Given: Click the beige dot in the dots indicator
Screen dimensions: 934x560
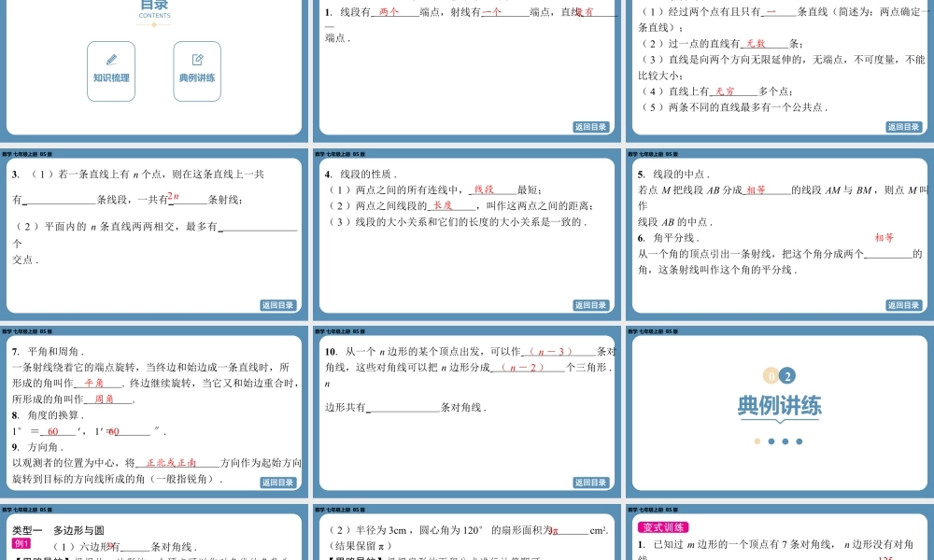Looking at the screenshot, I should tap(758, 441).
